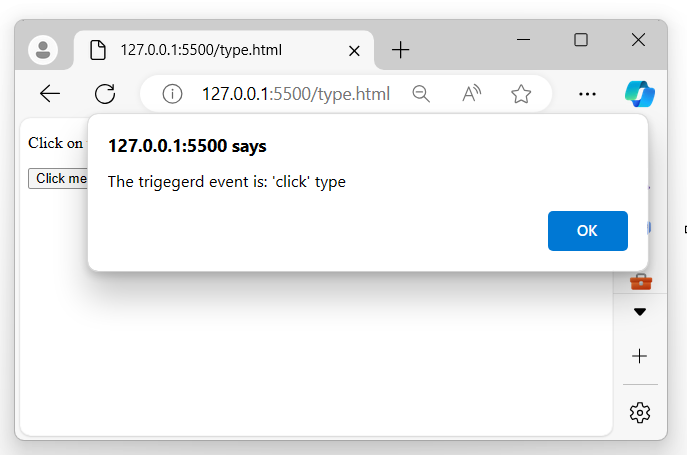Open the red toolbox sidebar app

tap(640, 281)
